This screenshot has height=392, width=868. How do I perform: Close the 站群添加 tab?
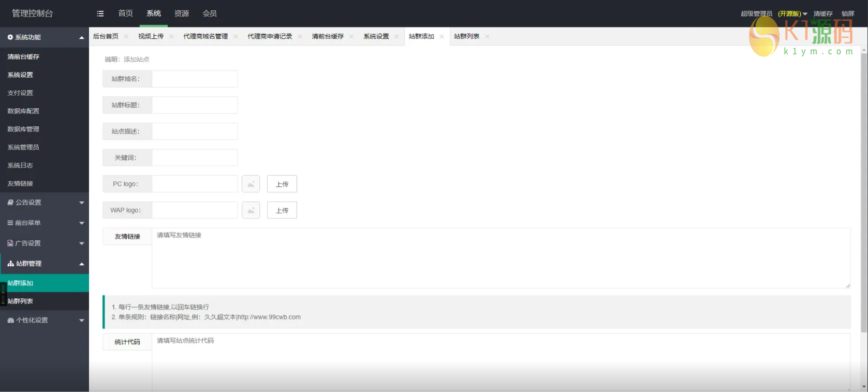(442, 36)
